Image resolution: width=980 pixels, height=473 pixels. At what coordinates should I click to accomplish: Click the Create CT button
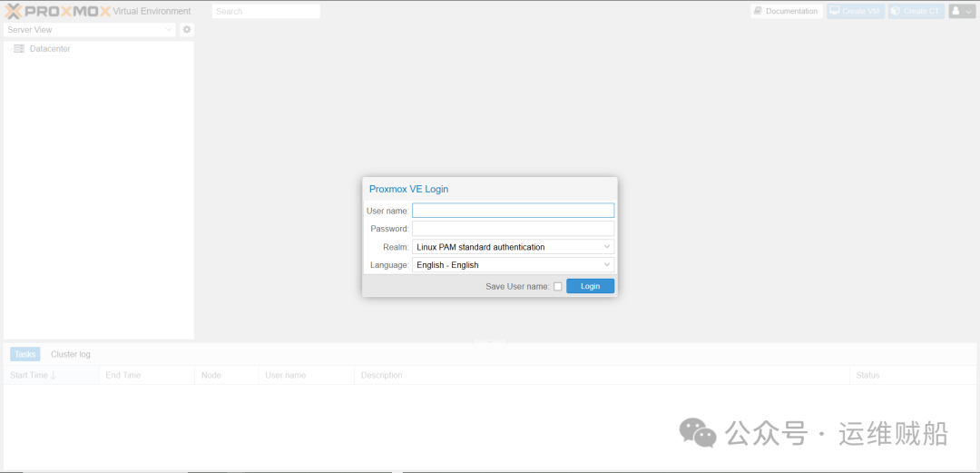point(916,11)
